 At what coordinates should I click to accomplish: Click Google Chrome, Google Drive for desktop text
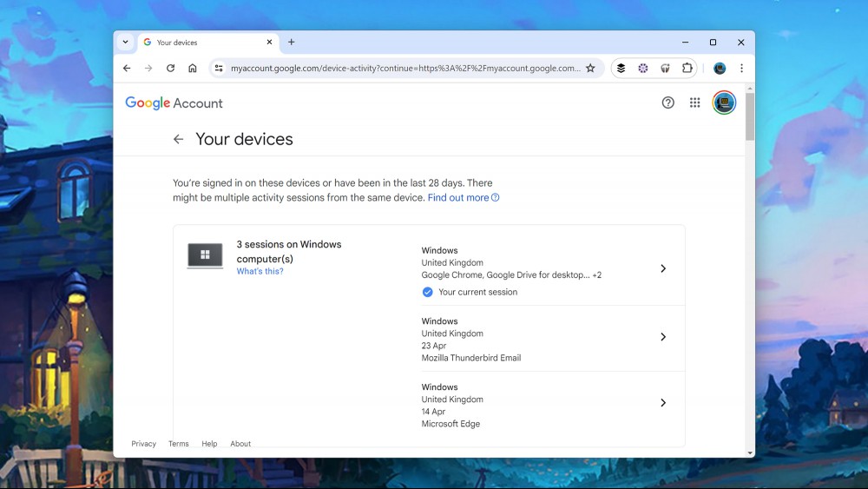click(511, 274)
